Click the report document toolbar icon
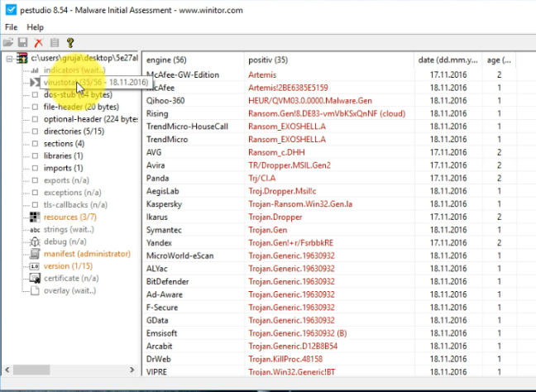 (54, 42)
